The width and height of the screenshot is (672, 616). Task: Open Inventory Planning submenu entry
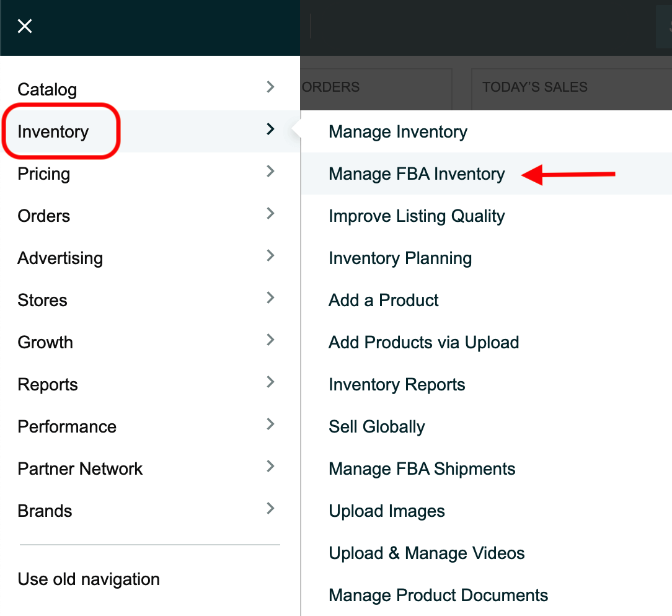400,258
